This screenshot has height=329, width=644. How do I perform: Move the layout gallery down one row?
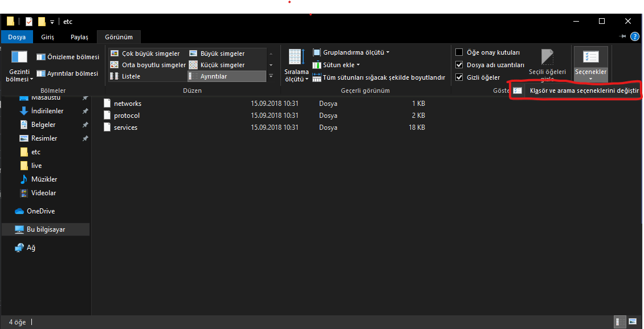pos(271,65)
